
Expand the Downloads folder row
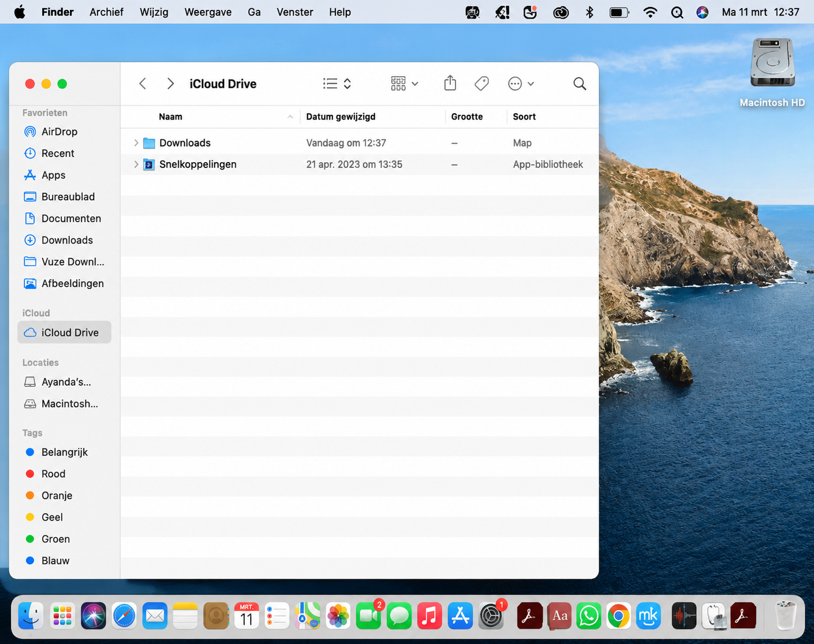pos(136,143)
